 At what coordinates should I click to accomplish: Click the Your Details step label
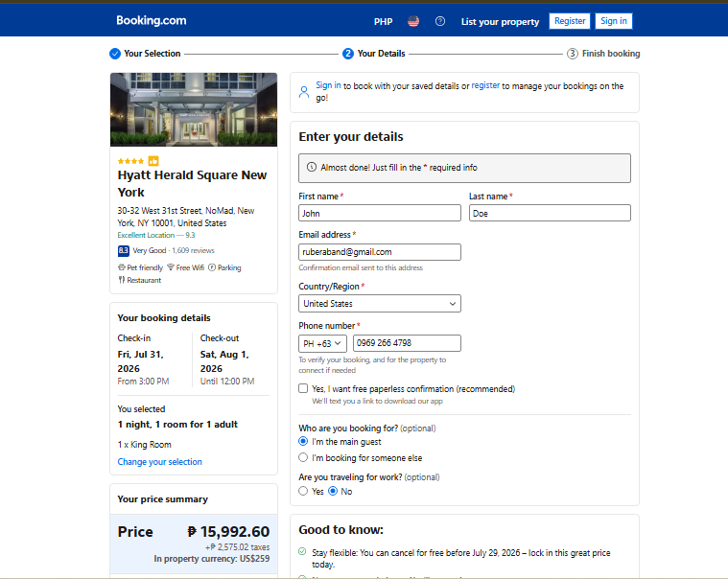click(381, 54)
